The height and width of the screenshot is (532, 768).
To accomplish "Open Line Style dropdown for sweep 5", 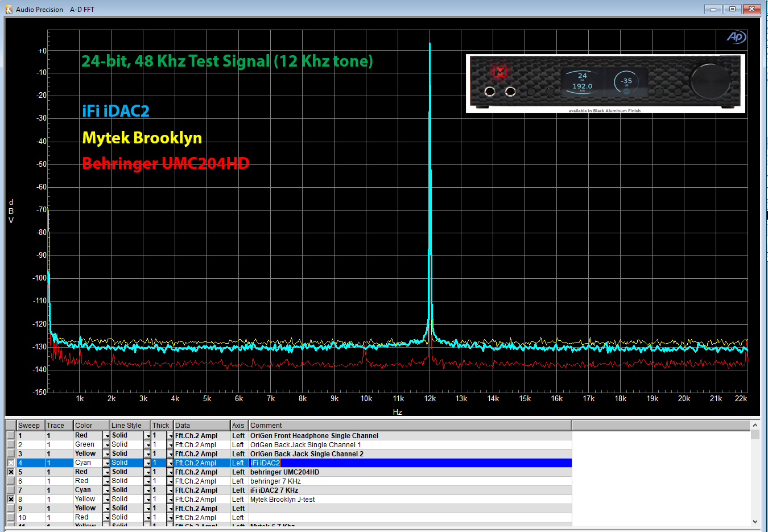I will tap(147, 472).
